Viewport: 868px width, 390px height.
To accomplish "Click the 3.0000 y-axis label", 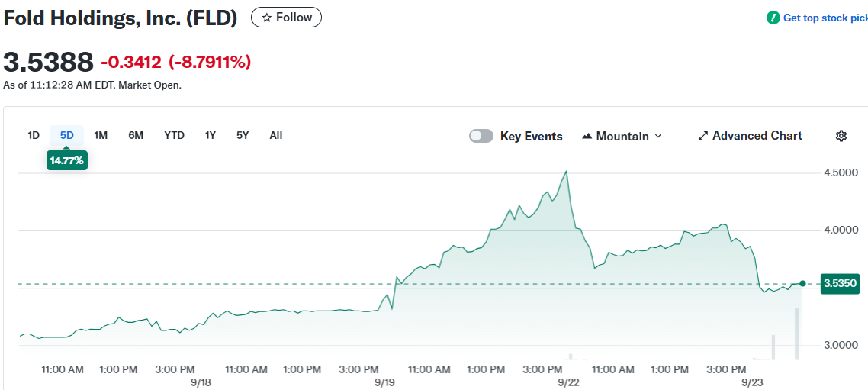I will pos(839,345).
